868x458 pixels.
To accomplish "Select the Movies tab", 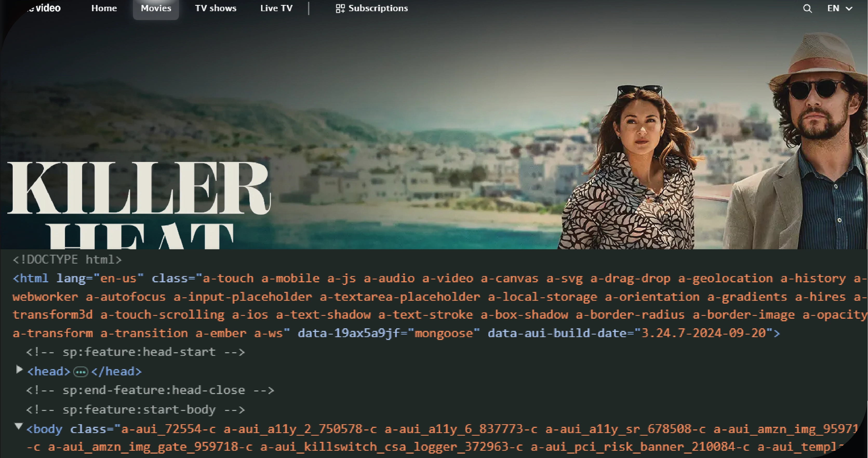I will tap(156, 8).
